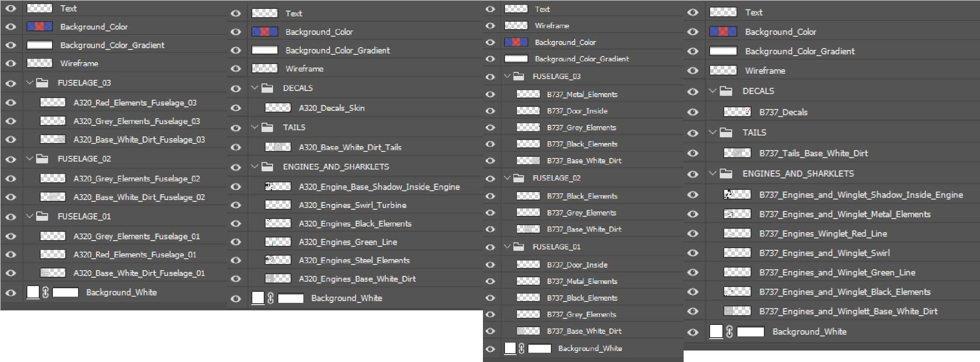The width and height of the screenshot is (980, 362).
Task: Select the B737_Engines_and_Winglet_Black_Elements layer thumbnail
Action: [737, 292]
